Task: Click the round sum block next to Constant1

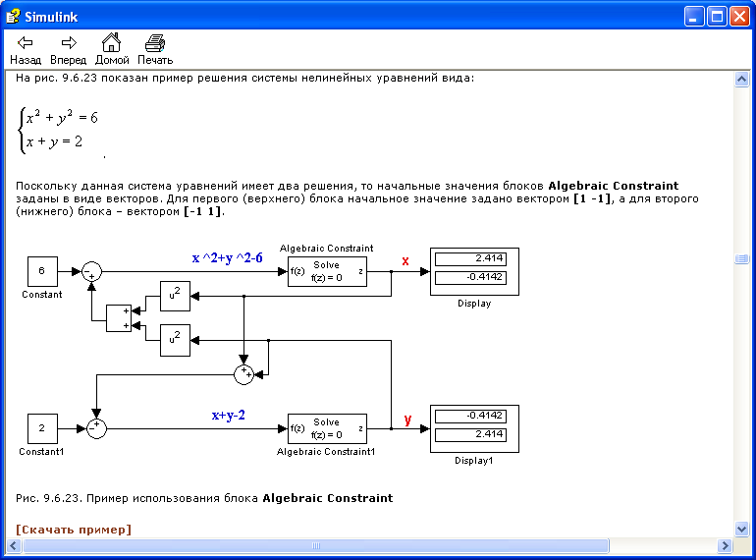Action: [x=96, y=428]
